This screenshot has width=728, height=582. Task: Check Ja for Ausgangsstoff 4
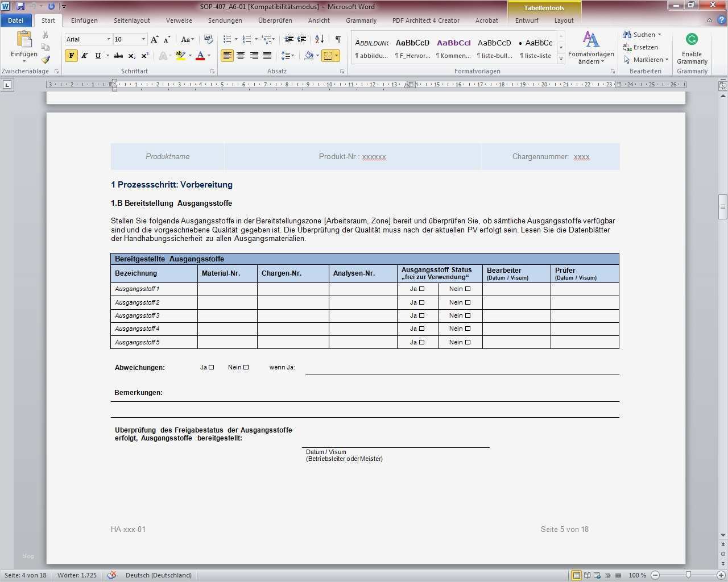pos(421,329)
